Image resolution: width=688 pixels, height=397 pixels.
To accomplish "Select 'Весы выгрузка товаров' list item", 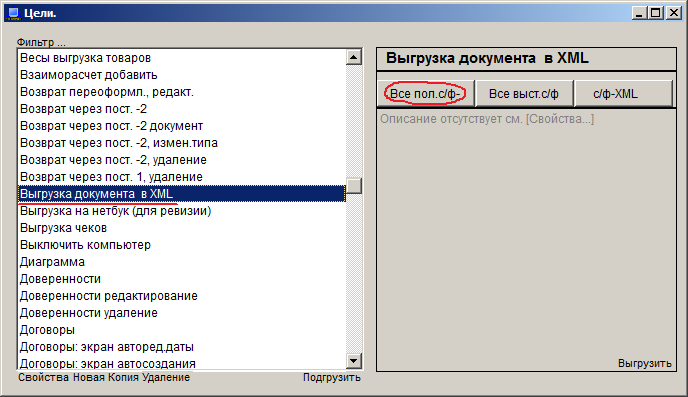I will pos(182,58).
